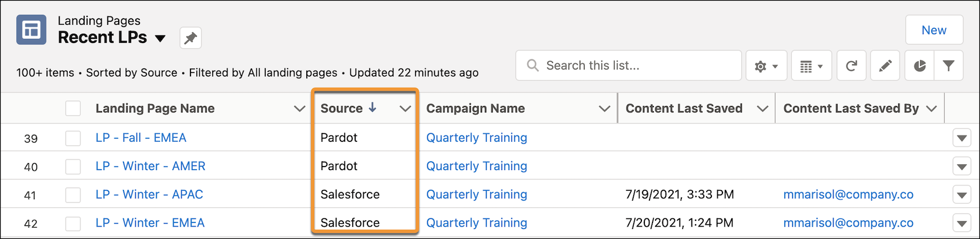The height and width of the screenshot is (239, 980).
Task: Click the 7/20/2021, 1:24 PM cell
Action: 680,223
